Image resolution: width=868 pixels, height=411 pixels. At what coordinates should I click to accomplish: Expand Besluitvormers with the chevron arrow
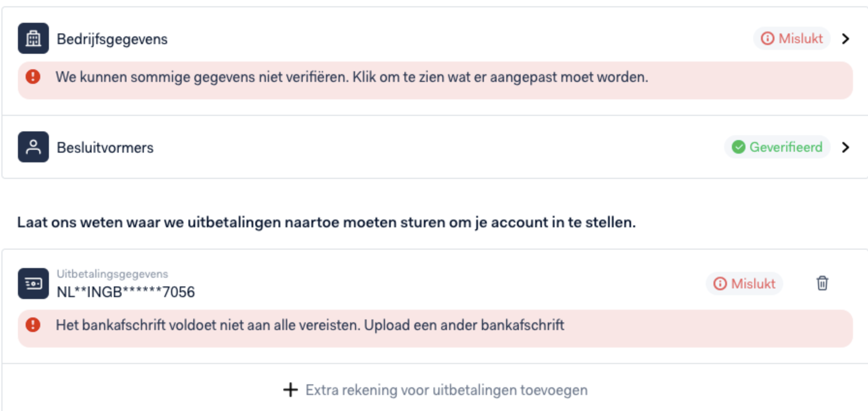[x=846, y=147]
